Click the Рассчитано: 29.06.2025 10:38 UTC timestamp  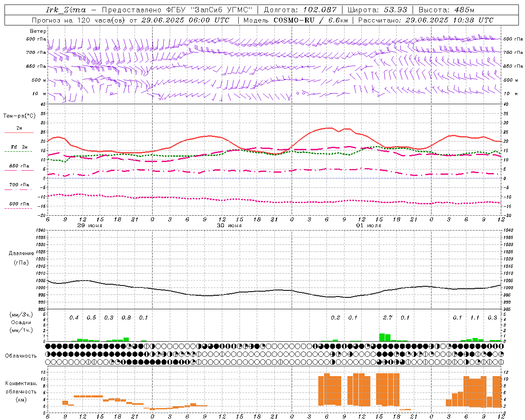(426, 20)
